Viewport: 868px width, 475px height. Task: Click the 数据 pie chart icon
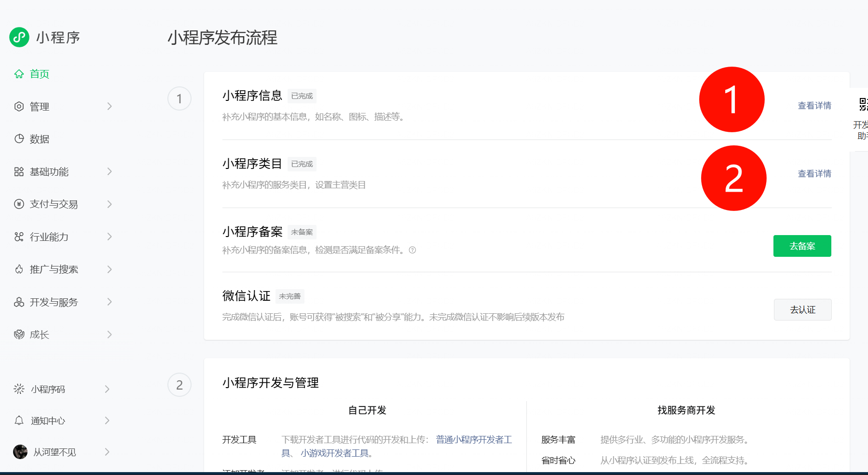click(19, 139)
